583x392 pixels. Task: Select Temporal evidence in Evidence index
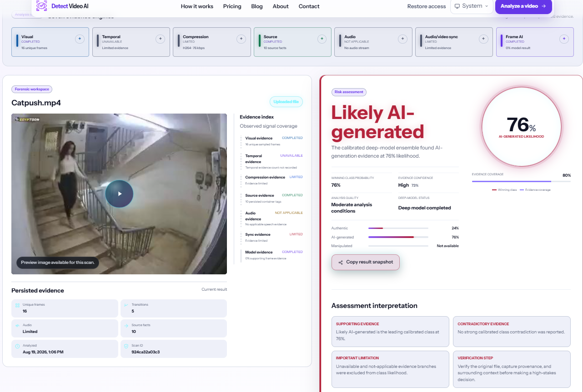(x=271, y=161)
